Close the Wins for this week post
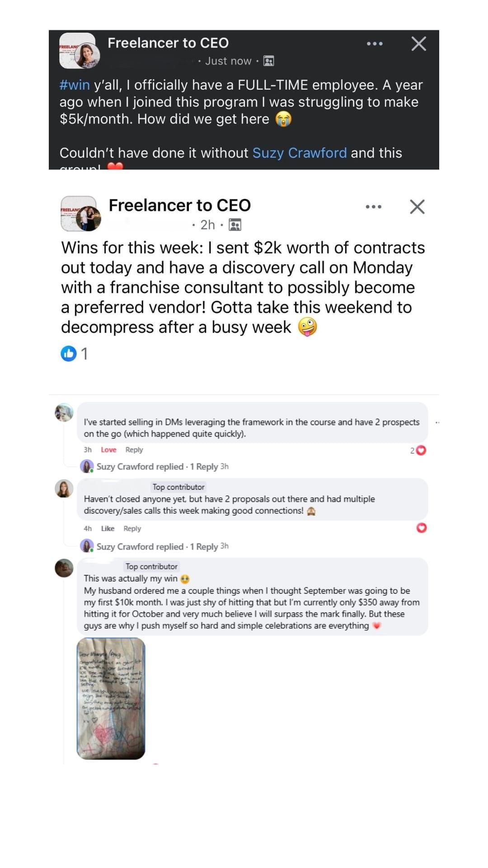488x868 pixels. [417, 207]
